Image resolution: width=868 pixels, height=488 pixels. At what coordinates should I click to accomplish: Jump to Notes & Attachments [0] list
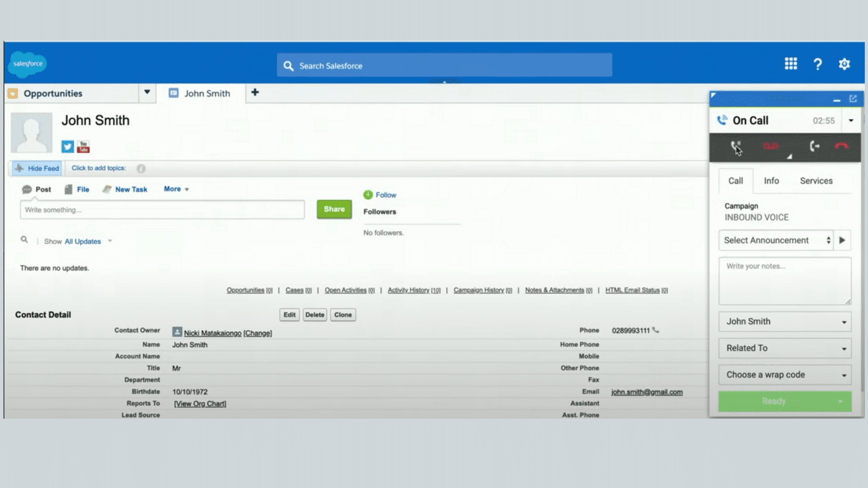(x=559, y=291)
